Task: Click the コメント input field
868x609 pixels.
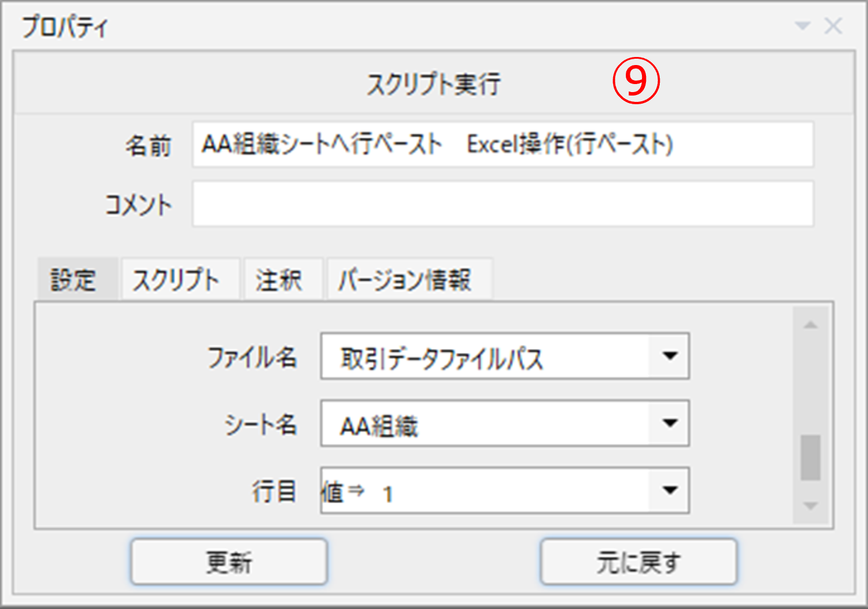Action: point(502,204)
